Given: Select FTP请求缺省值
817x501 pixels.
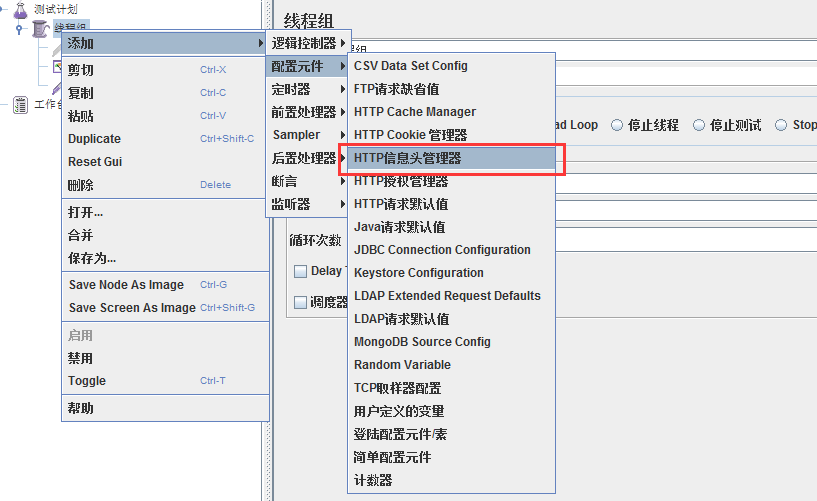Looking at the screenshot, I should 451,89.
